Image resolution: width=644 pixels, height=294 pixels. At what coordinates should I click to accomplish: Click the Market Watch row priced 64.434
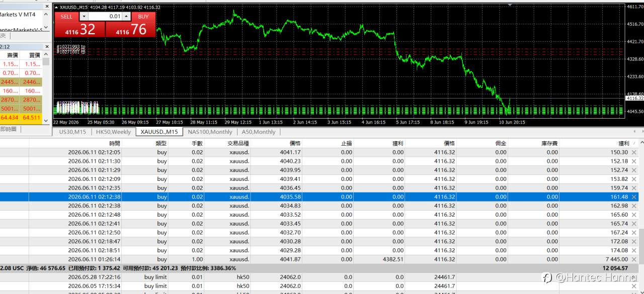[x=21, y=118]
